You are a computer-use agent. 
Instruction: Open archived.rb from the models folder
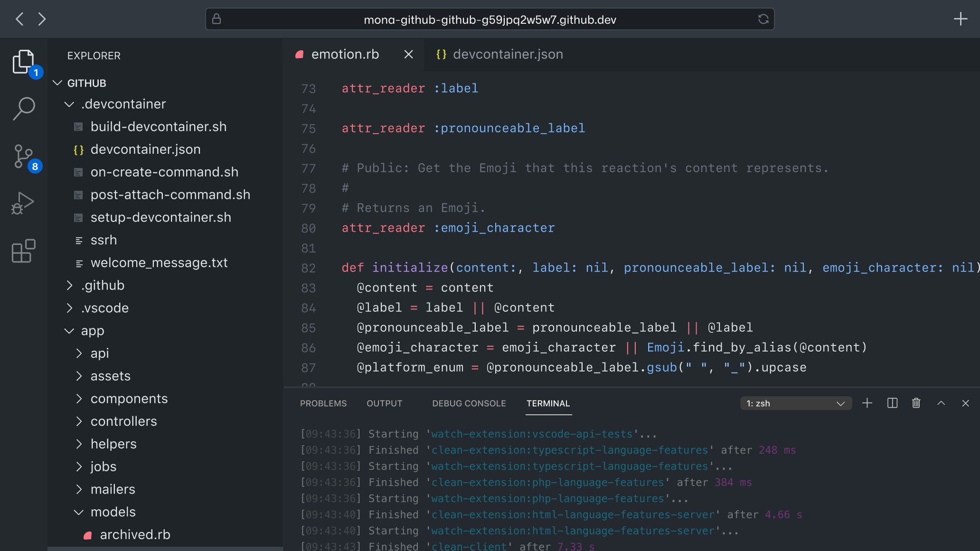[x=135, y=534]
